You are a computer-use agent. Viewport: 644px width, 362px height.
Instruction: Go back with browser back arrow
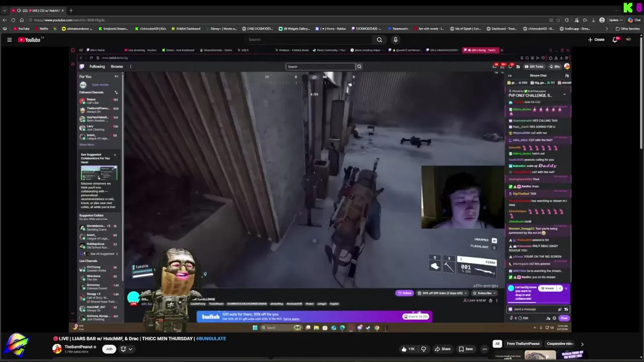[x=5, y=20]
